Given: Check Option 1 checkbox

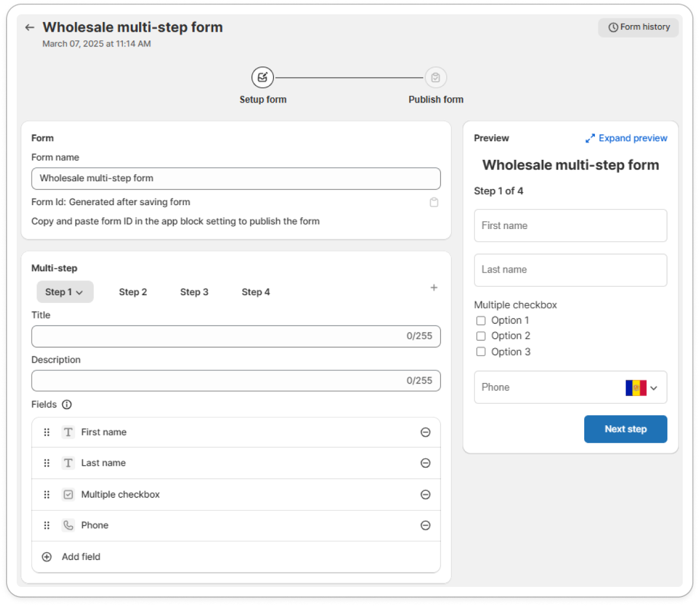Looking at the screenshot, I should [481, 321].
